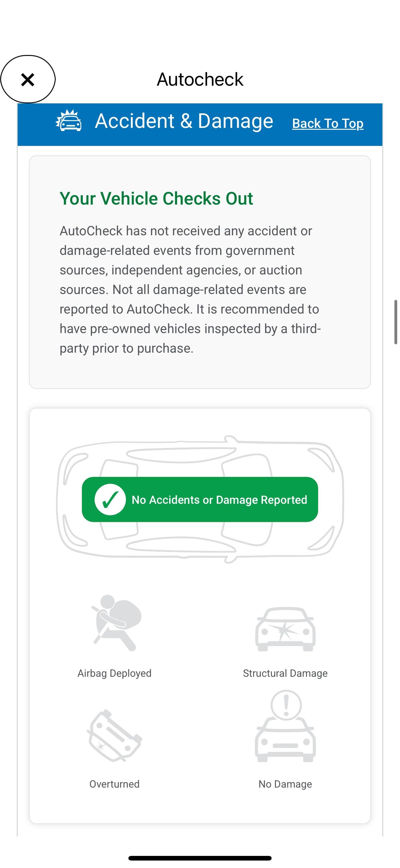Tap the Overturned vehicle icon
This screenshot has width=400, height=868.
coord(114,736)
